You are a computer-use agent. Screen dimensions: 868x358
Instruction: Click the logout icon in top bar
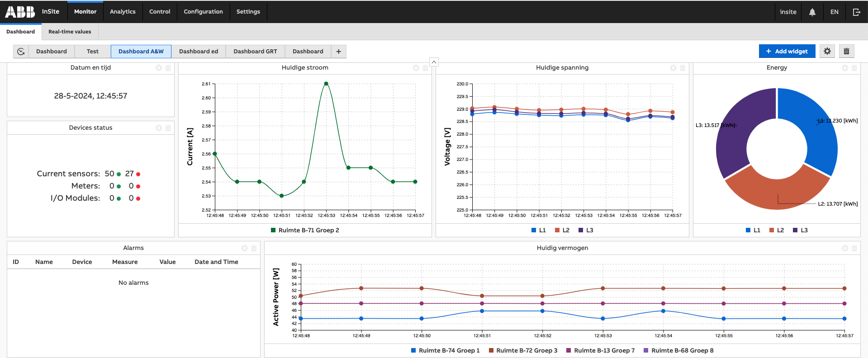(856, 12)
